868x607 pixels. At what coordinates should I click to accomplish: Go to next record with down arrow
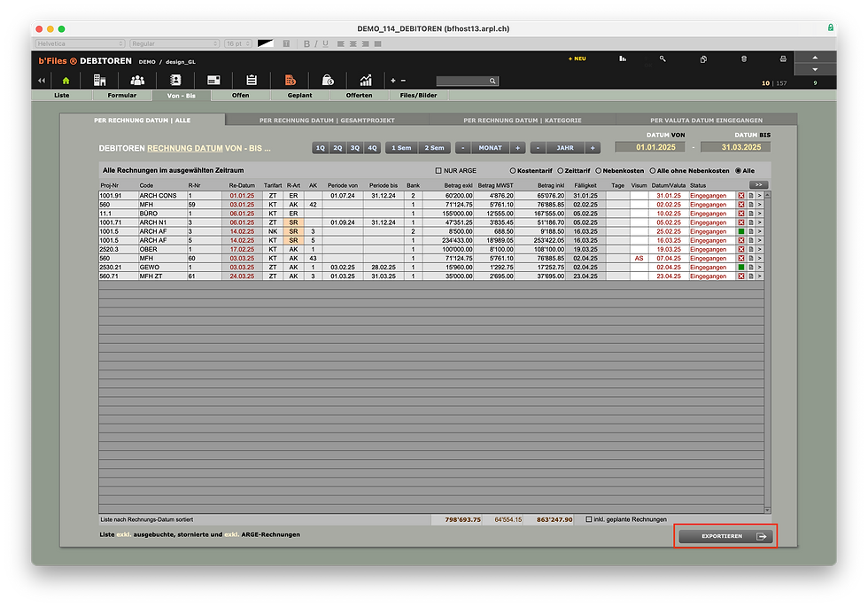815,70
